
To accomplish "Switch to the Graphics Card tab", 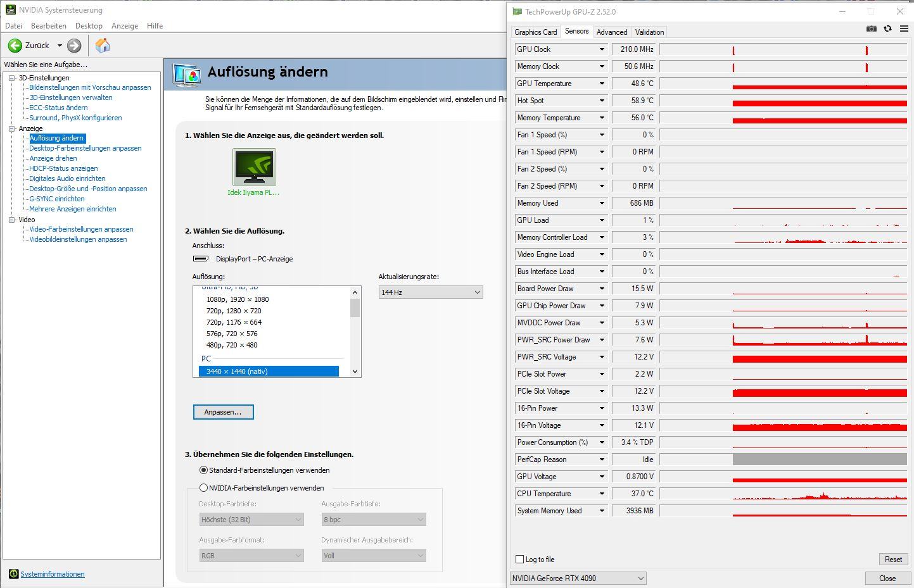I will (536, 32).
